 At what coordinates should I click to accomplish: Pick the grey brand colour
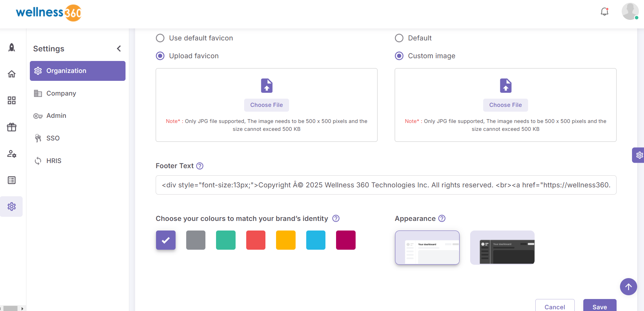click(196, 240)
